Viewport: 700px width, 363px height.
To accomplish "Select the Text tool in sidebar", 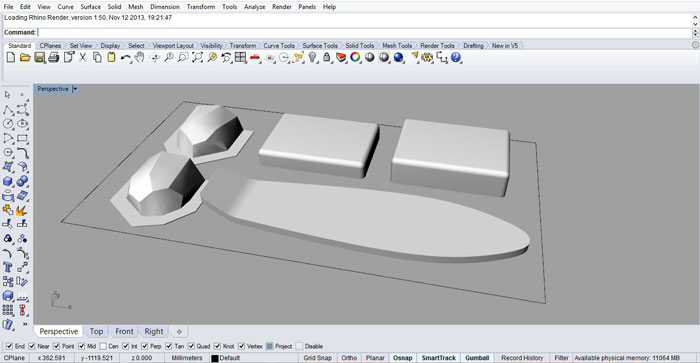I will click(x=8, y=267).
